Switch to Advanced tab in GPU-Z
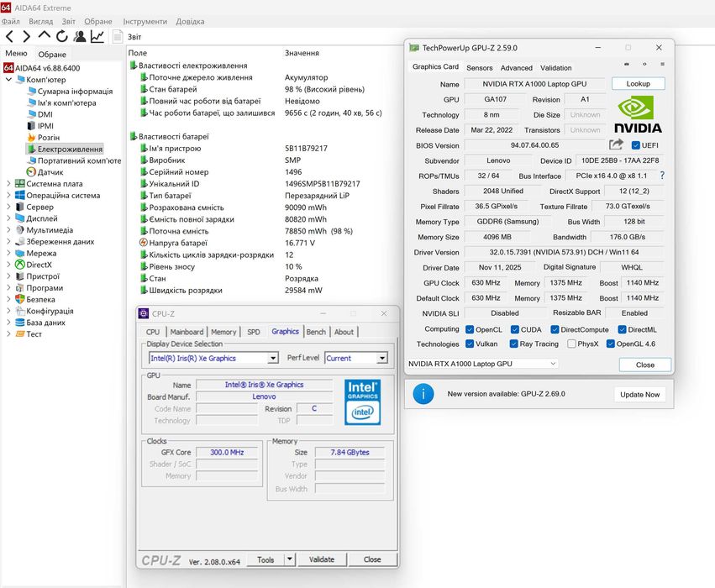Image resolution: width=715 pixels, height=588 pixels. [x=516, y=67]
